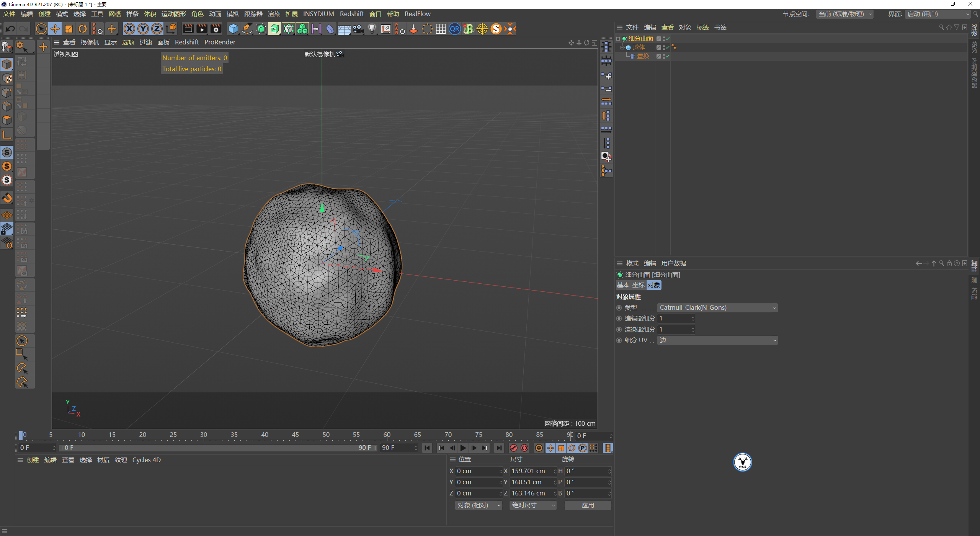This screenshot has height=536, width=980.
Task: Select the Scale tool in top toolbar
Action: point(69,29)
